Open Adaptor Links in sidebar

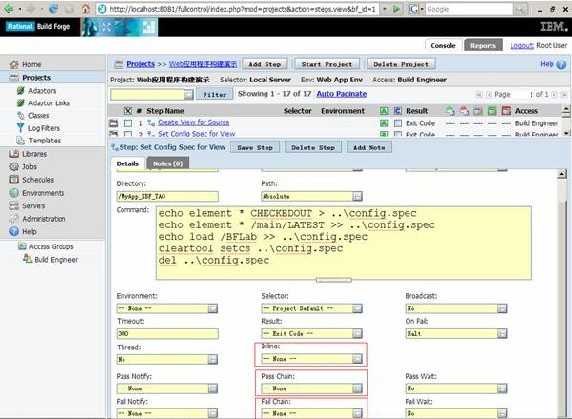[49, 103]
